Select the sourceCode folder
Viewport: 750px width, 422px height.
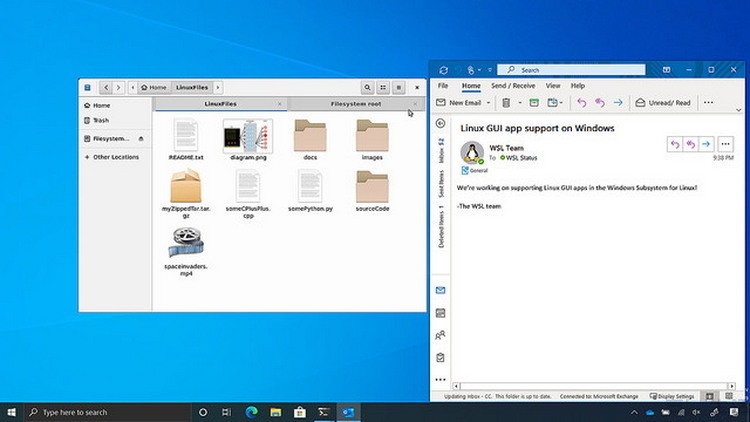pyautogui.click(x=372, y=190)
